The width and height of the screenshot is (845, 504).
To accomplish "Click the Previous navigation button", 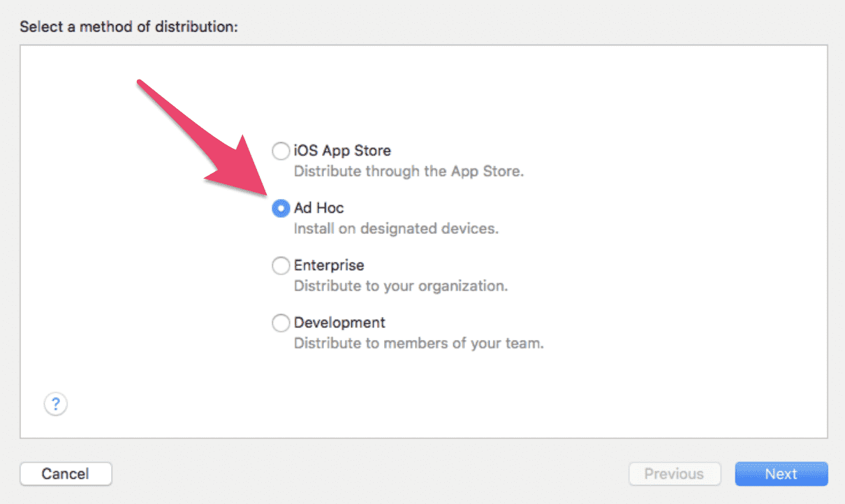I will pos(674,473).
